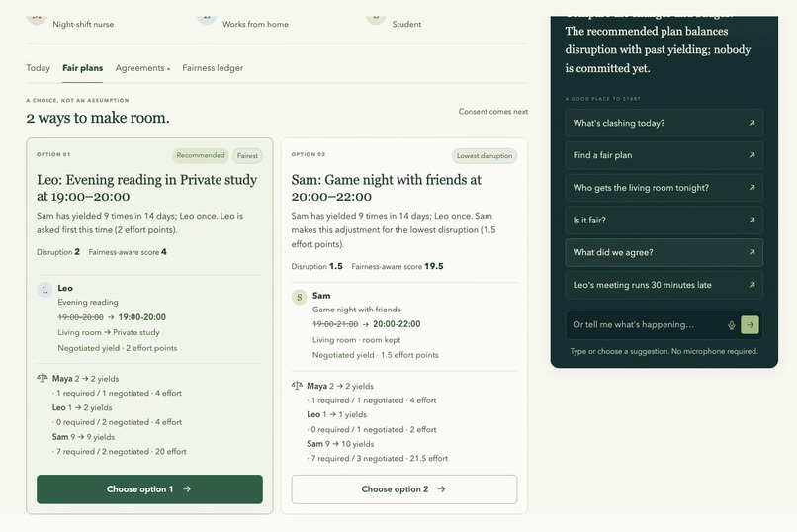797x532 pixels.
Task: Open the Today tab
Action: pyautogui.click(x=39, y=68)
